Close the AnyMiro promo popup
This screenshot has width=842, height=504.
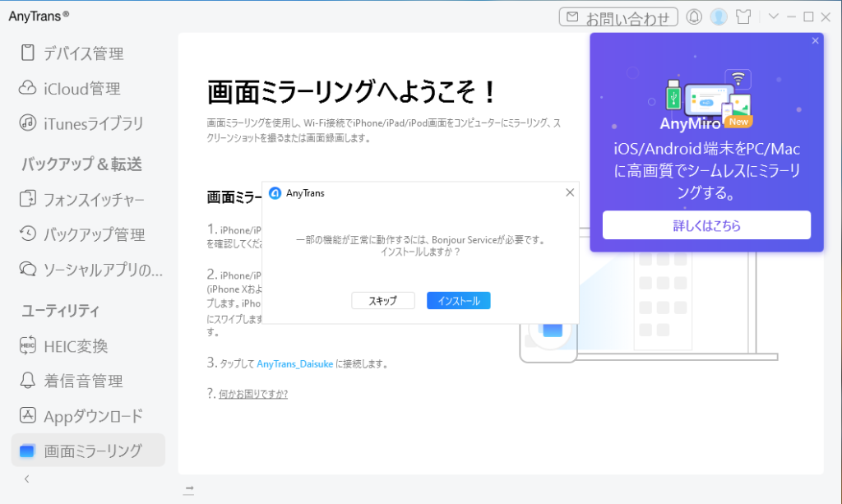(815, 41)
